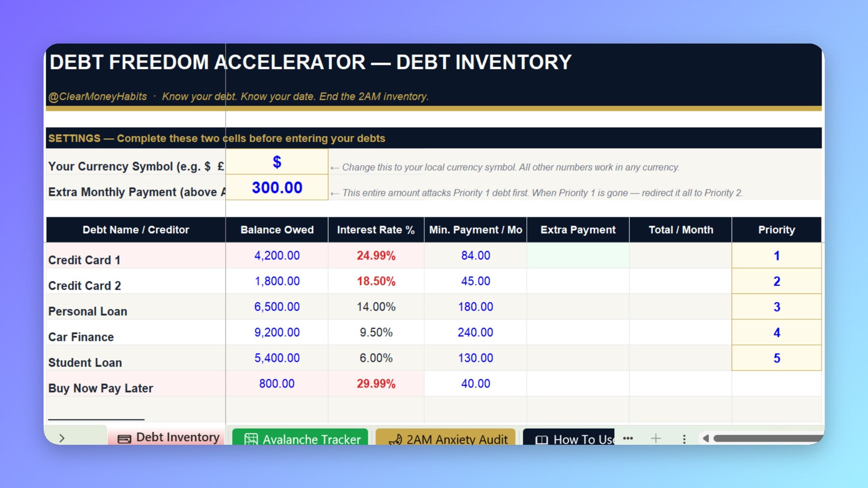Expand sheet tabs with the chevron arrow

pos(62,438)
